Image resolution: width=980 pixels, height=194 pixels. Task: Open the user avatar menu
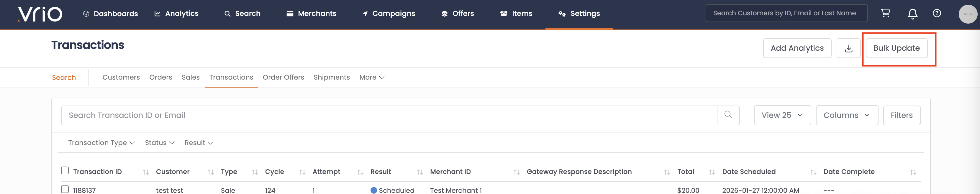pyautogui.click(x=968, y=14)
